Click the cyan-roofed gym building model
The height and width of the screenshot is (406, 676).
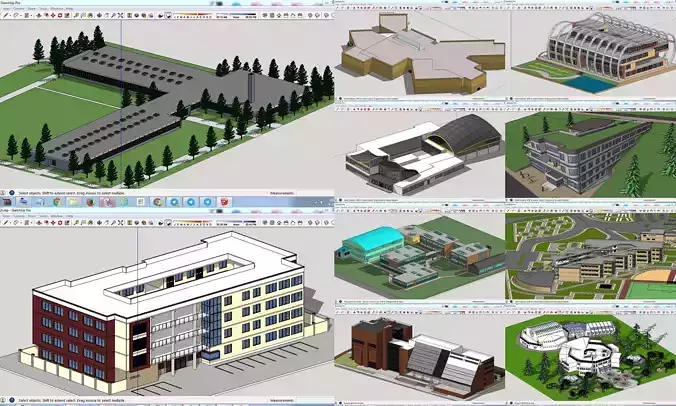tap(372, 244)
